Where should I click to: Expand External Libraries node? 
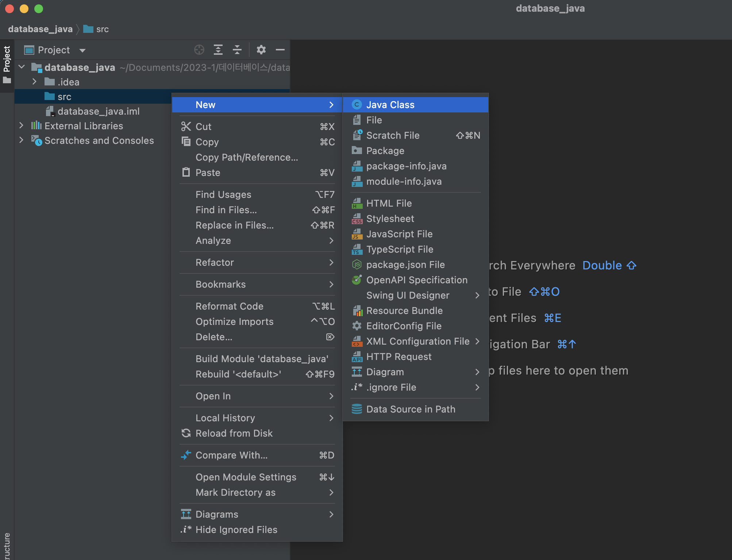click(21, 126)
